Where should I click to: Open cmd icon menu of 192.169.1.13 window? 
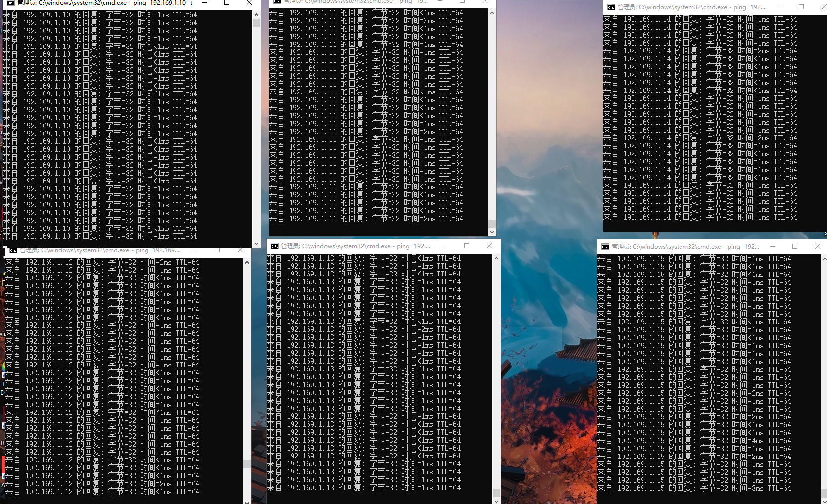click(275, 246)
